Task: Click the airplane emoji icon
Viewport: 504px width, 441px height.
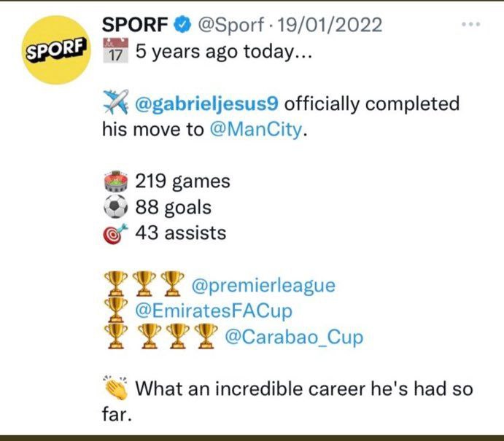Action: [x=115, y=104]
